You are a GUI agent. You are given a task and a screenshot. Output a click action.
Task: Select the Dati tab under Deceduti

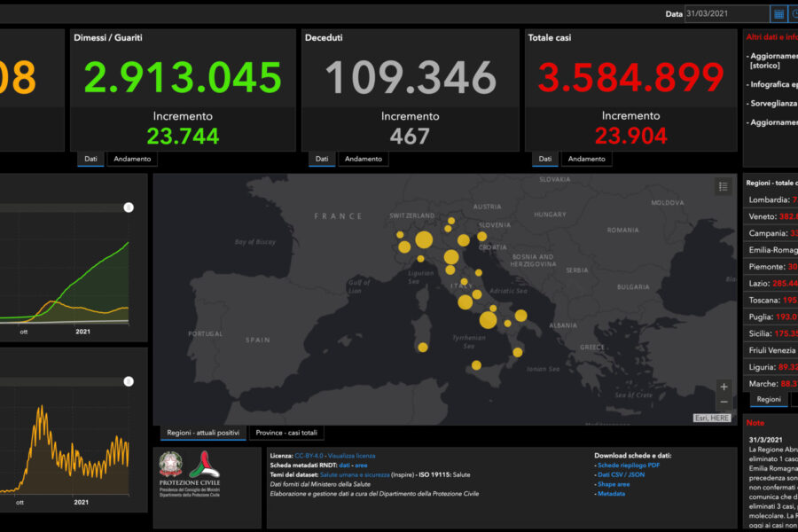(x=322, y=159)
